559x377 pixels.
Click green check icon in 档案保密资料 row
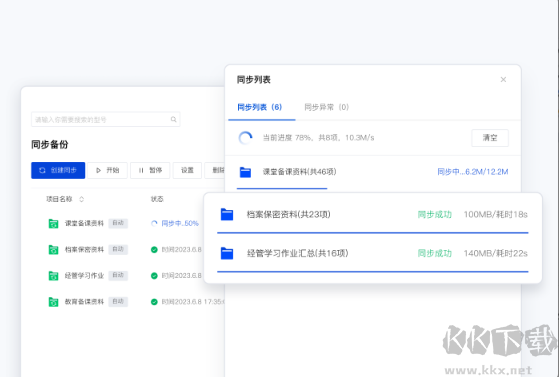tap(154, 250)
